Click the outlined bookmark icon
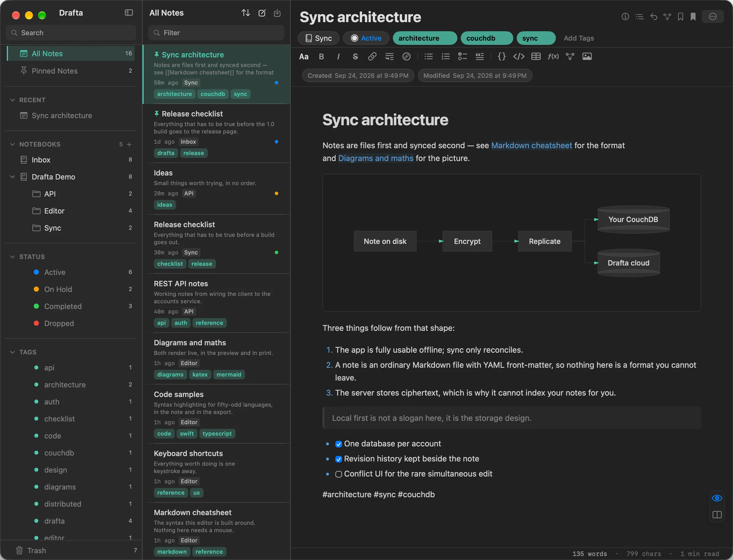The height and width of the screenshot is (560, 733). coord(680,17)
